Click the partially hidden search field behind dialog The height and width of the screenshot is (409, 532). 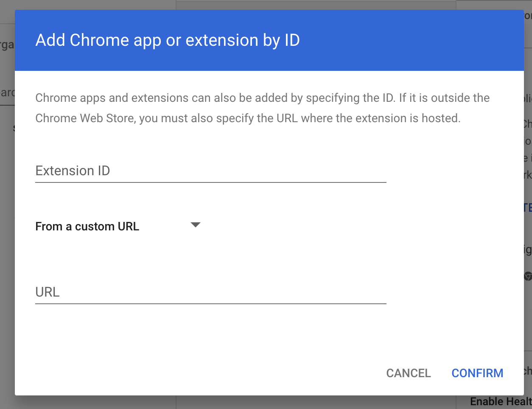(x=7, y=93)
